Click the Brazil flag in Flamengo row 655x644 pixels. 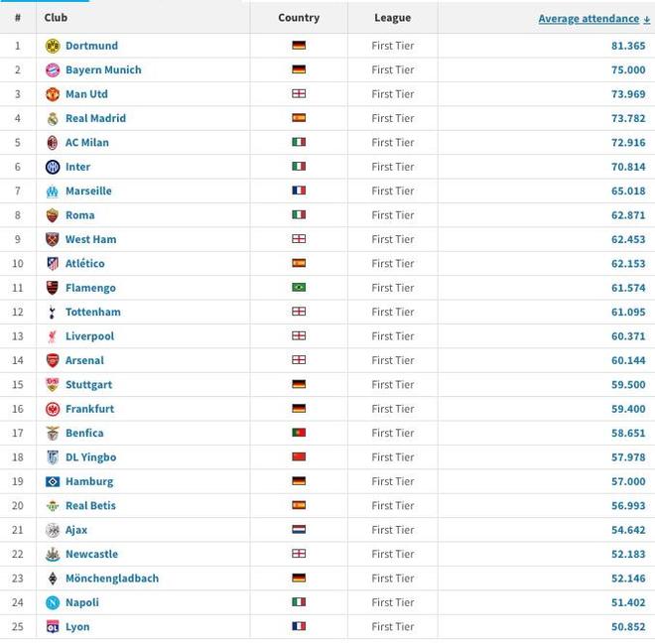299,288
